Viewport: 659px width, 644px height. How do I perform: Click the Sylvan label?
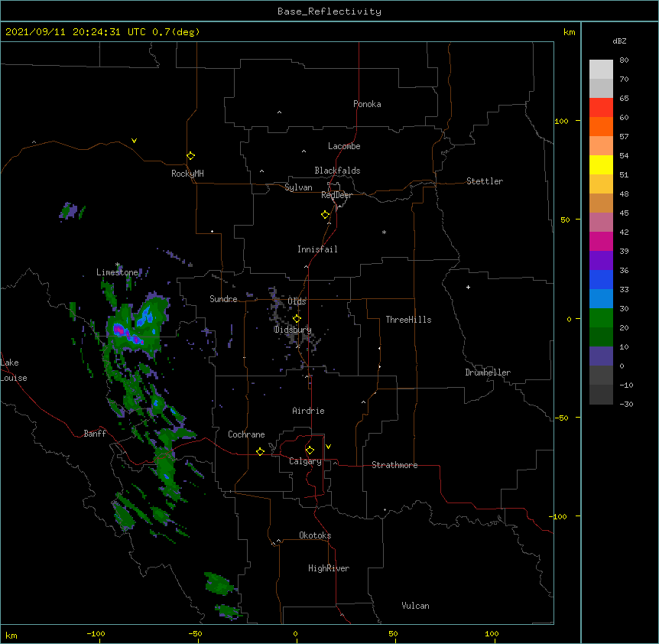point(298,187)
